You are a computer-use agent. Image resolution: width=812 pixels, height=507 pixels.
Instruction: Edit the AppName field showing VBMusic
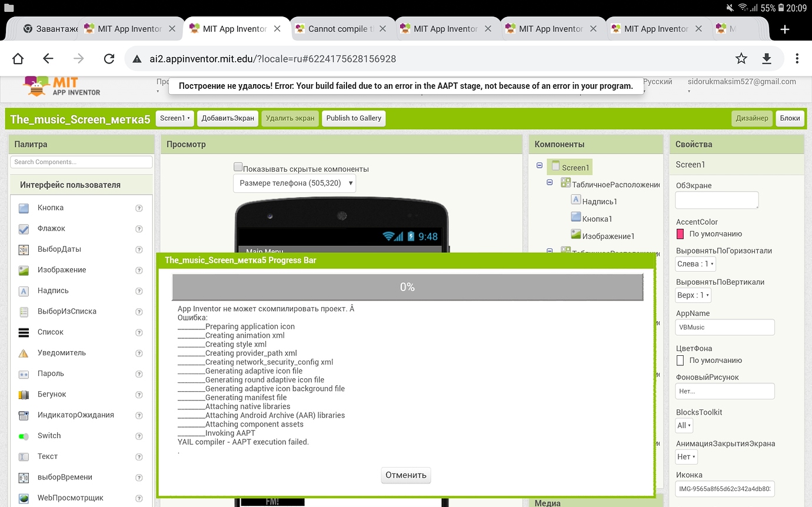pyautogui.click(x=724, y=327)
